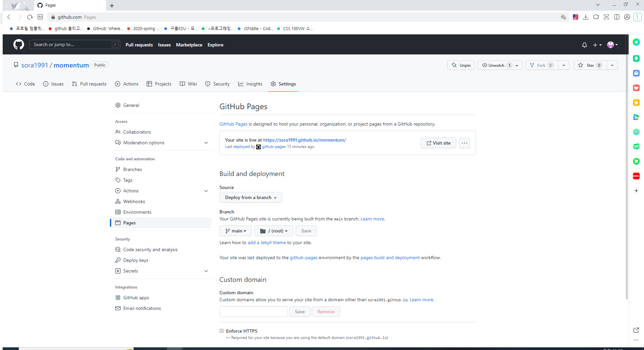The image size is (644, 350).
Task: Open a new browser tab
Action: click(112, 6)
